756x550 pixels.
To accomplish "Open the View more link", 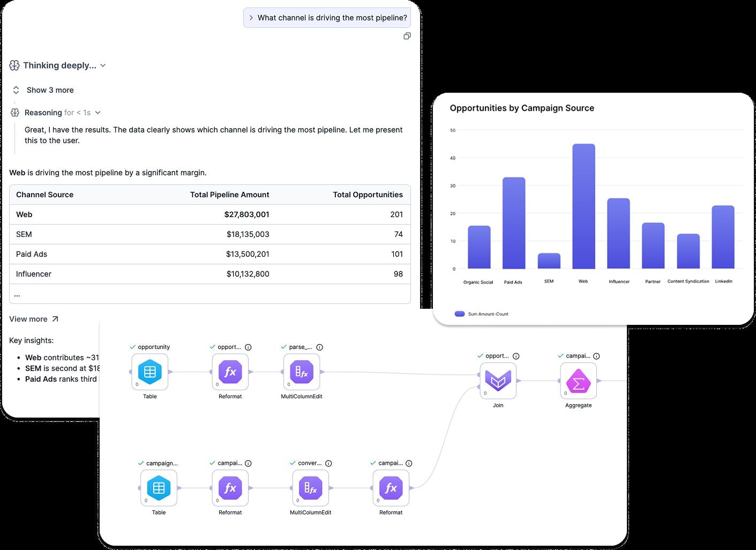I will [34, 319].
